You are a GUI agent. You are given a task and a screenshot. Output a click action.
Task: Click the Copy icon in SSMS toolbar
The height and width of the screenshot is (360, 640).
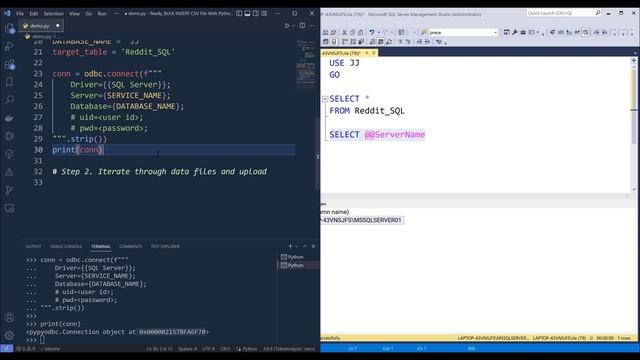(x=353, y=32)
